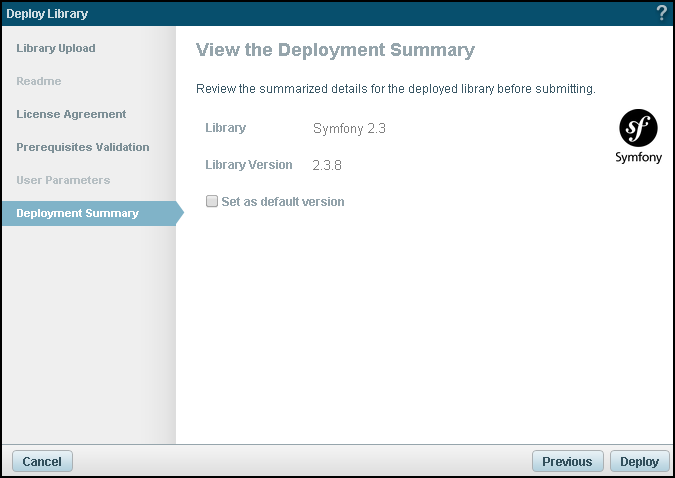Click the review instructions sentence

tap(395, 89)
